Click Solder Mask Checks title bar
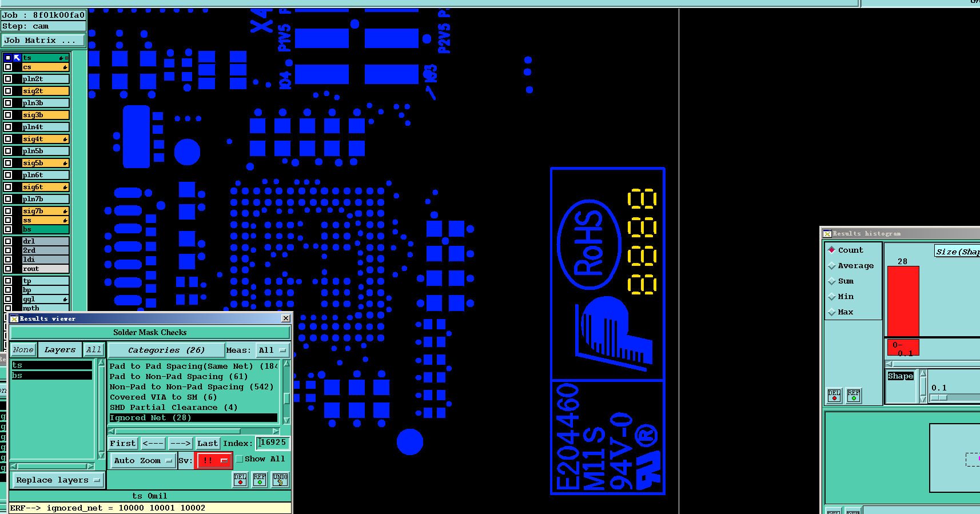980x514 pixels. coord(150,332)
